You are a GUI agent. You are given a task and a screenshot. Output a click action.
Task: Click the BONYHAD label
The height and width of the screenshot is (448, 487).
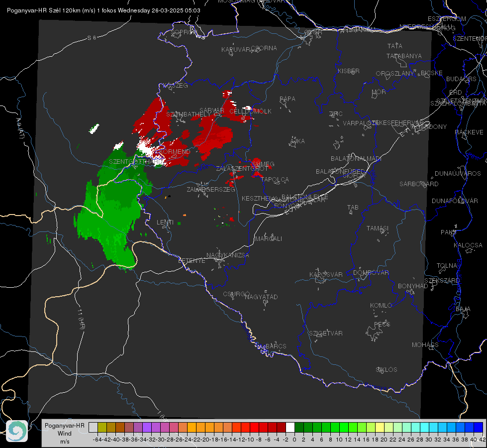pyautogui.click(x=413, y=286)
